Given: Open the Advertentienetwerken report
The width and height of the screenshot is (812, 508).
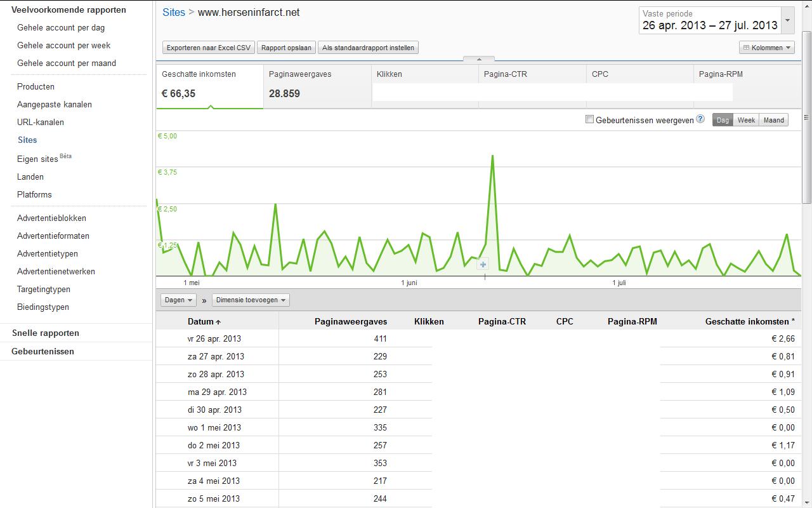Looking at the screenshot, I should (x=56, y=271).
